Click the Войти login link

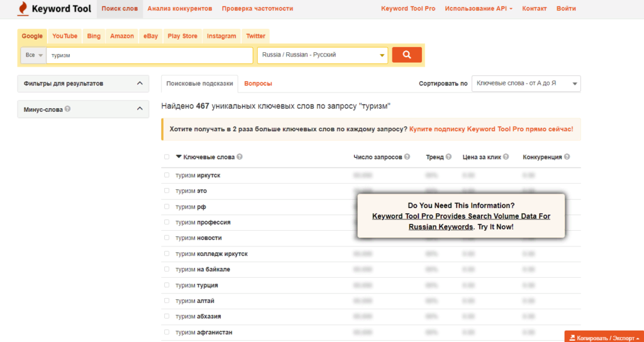click(566, 9)
